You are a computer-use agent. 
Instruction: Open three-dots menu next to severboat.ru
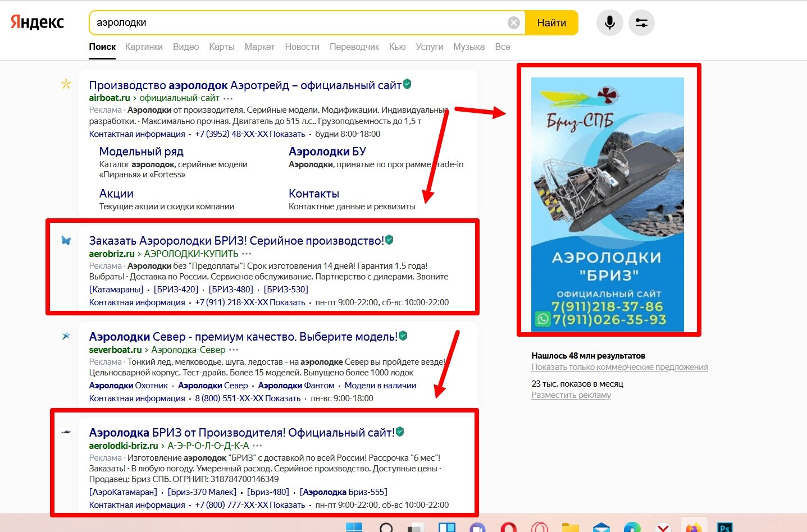click(234, 350)
